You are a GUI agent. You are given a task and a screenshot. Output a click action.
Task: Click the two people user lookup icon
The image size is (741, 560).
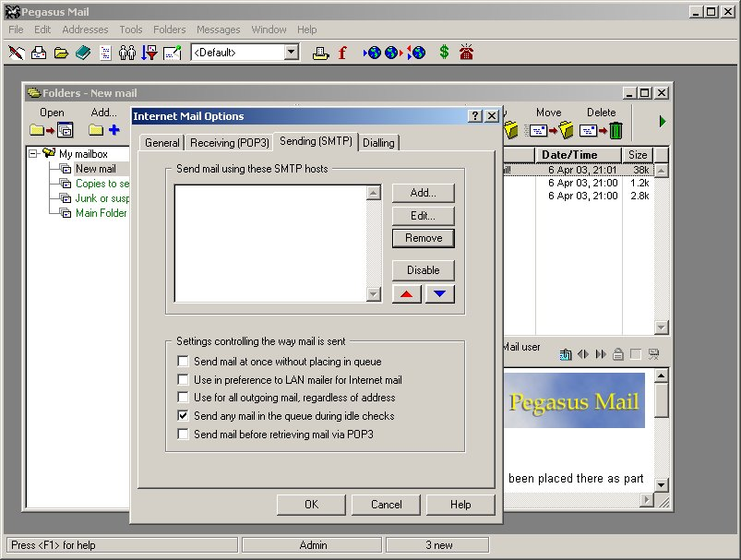pos(127,53)
